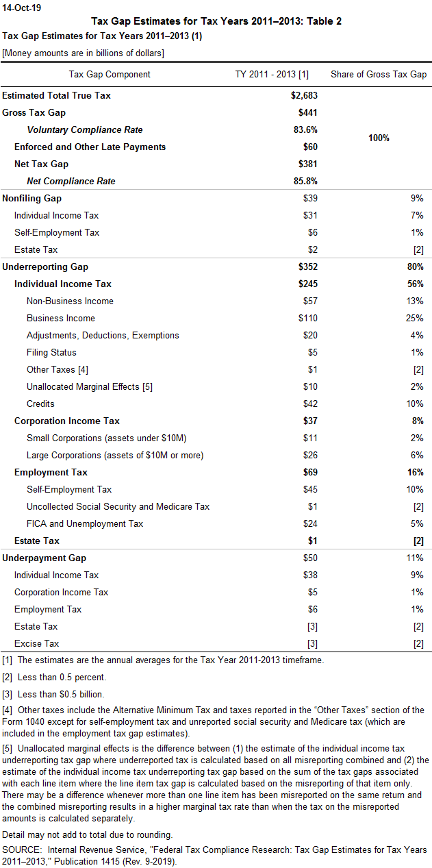Click 'Adjustments, Deductions, Exemptions' row label
The width and height of the screenshot is (432, 868).
tap(103, 335)
